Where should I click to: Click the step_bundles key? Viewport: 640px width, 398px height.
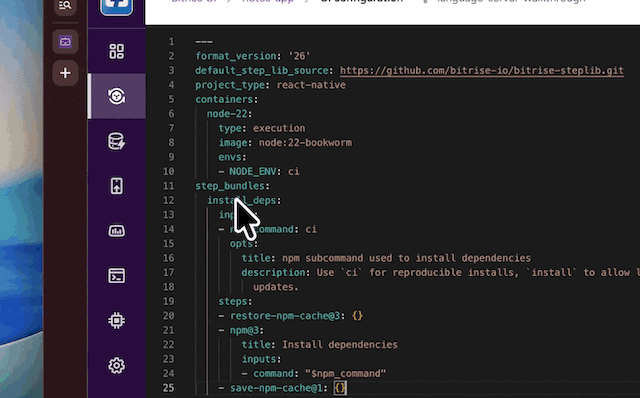tap(230, 186)
